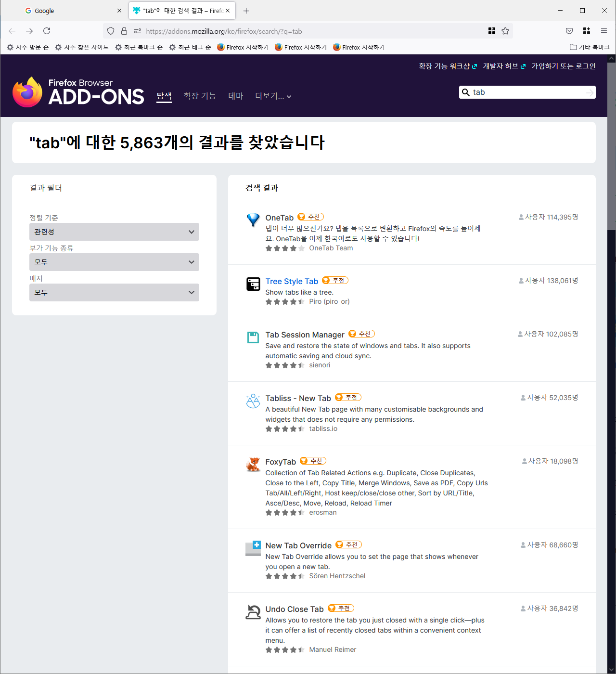Click the permissions icon in the address bar
The height and width of the screenshot is (674, 616).
point(138,31)
